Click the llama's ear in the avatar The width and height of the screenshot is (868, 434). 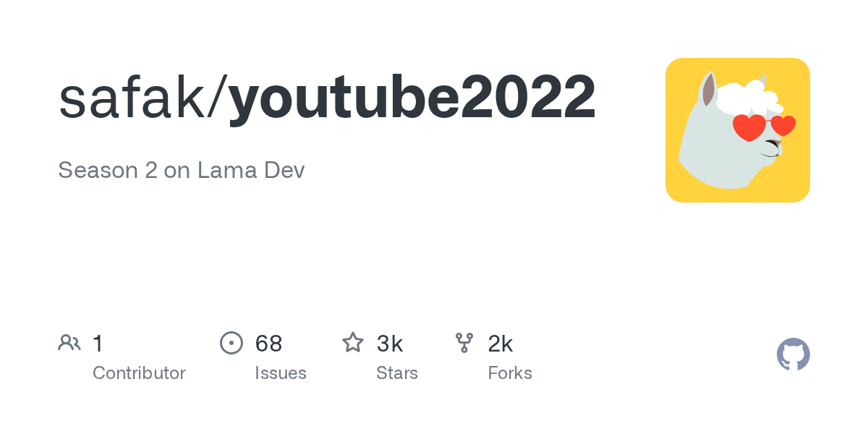click(x=708, y=90)
